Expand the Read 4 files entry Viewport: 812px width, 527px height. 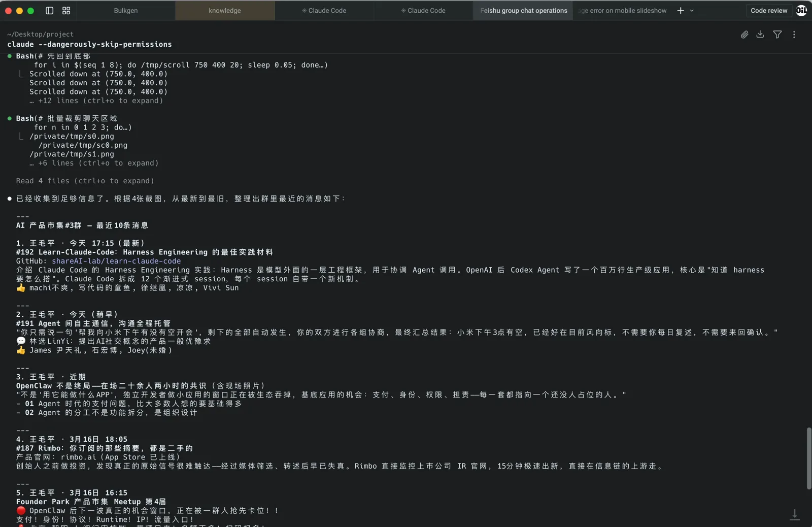[85, 181]
